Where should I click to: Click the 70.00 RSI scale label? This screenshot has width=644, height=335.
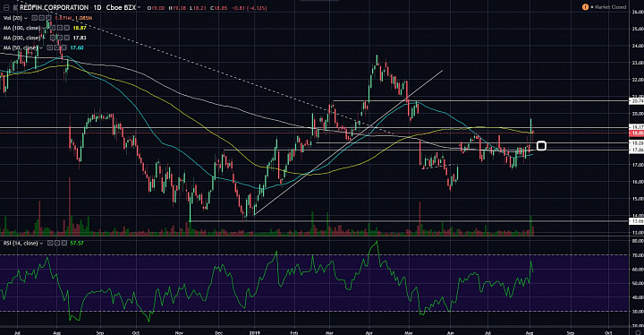point(638,255)
